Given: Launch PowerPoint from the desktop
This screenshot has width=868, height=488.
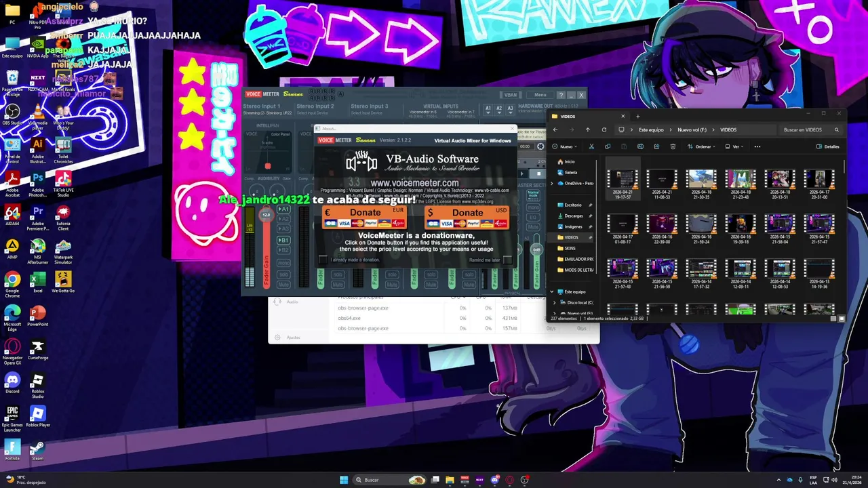Looking at the screenshot, I should pyautogui.click(x=38, y=315).
